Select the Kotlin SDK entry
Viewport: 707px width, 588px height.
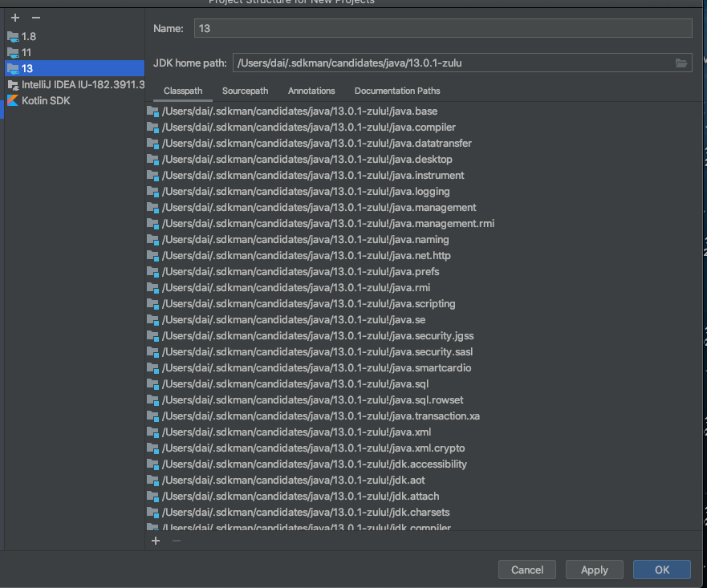(75, 100)
